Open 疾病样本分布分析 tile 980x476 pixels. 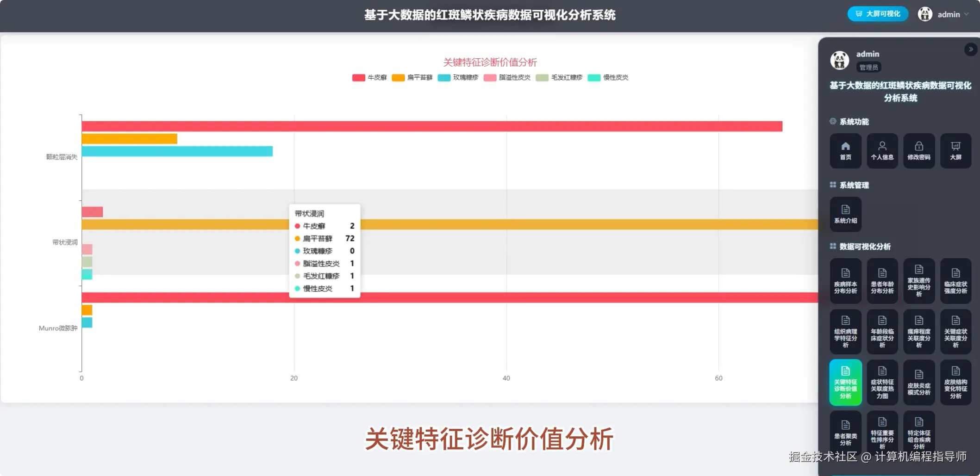tap(845, 281)
